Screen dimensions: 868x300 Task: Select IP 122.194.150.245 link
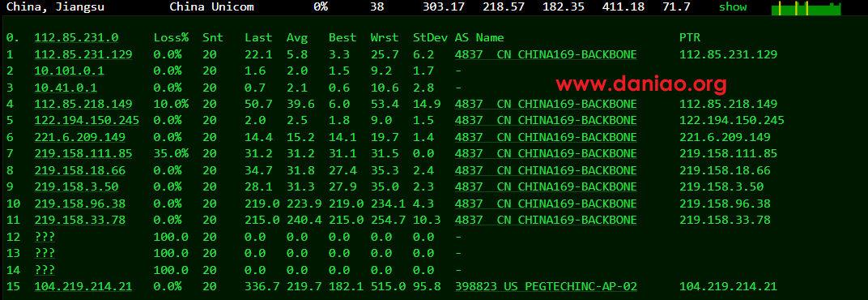pyautogui.click(x=87, y=120)
